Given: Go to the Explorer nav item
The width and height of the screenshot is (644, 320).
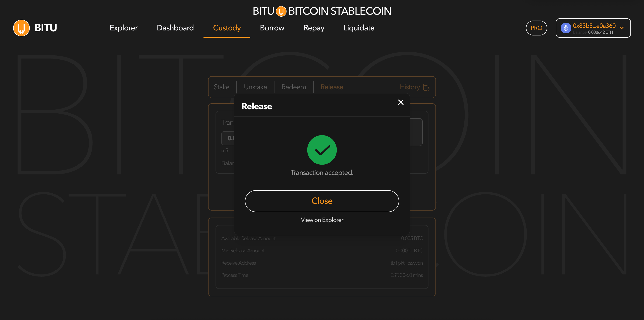Looking at the screenshot, I should click(x=124, y=28).
